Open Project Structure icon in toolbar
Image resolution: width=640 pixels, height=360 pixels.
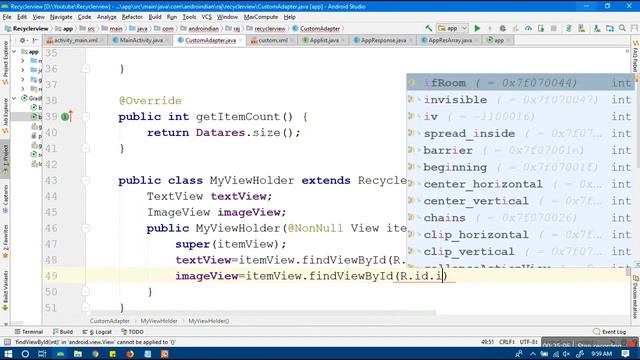point(610,28)
